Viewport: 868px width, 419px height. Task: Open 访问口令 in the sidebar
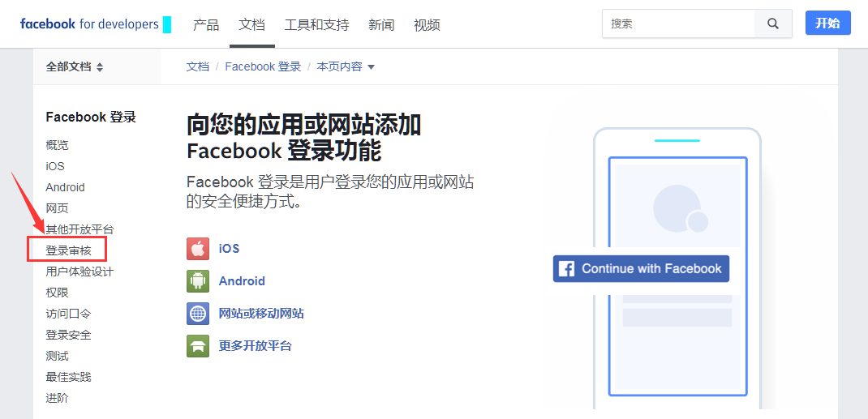pyautogui.click(x=68, y=314)
